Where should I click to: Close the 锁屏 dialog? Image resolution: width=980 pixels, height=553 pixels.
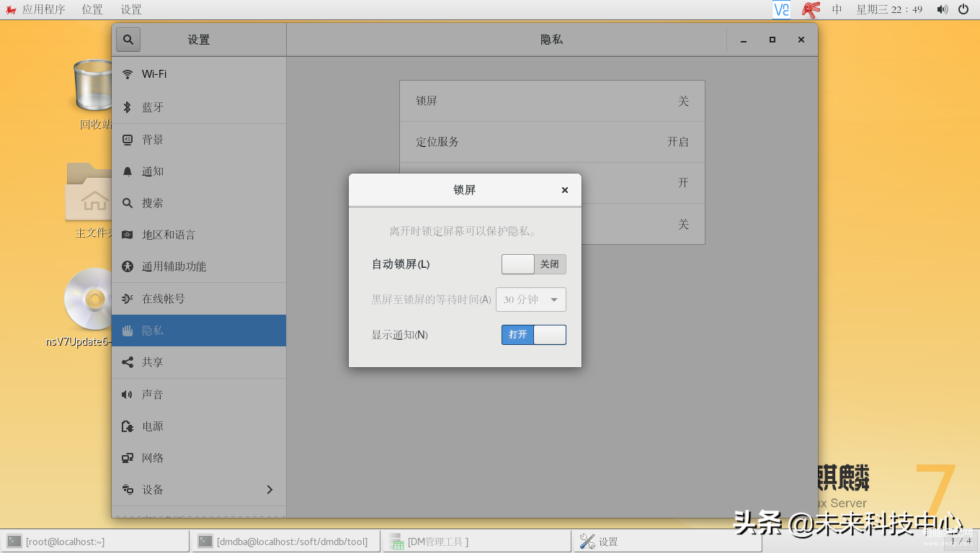[x=565, y=190]
